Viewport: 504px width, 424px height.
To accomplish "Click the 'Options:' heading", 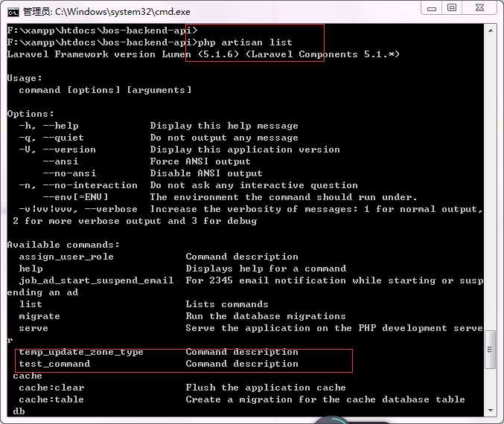I will point(31,114).
